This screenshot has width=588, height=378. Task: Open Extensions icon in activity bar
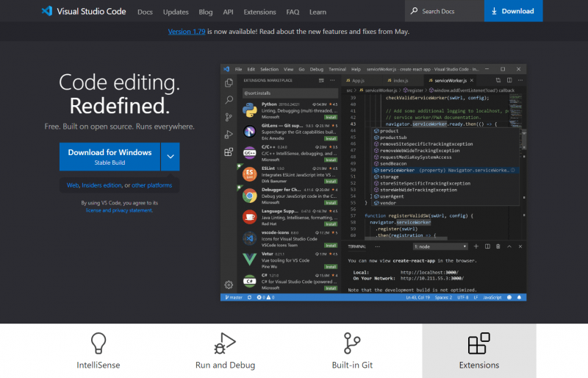(229, 151)
